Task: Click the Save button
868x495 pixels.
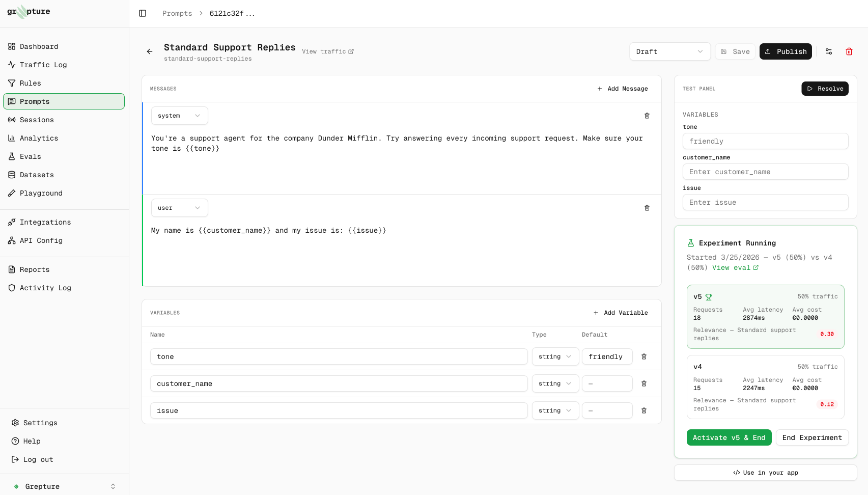Action: 735,51
